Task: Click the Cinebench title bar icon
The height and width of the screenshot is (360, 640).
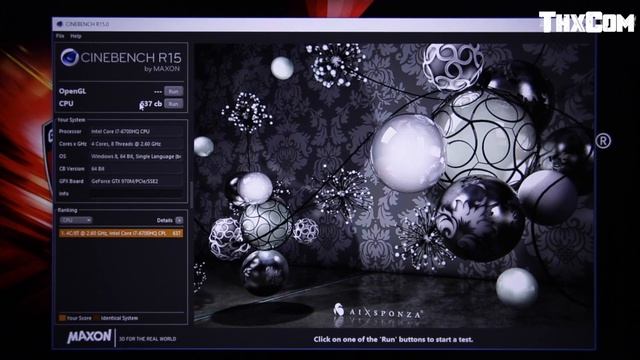Action: tap(60, 24)
